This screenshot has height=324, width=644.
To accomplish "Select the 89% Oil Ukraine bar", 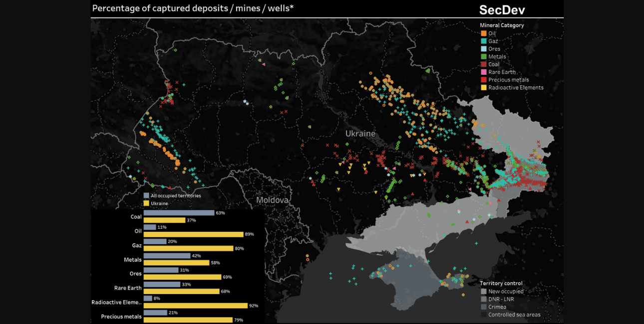I will tap(193, 234).
